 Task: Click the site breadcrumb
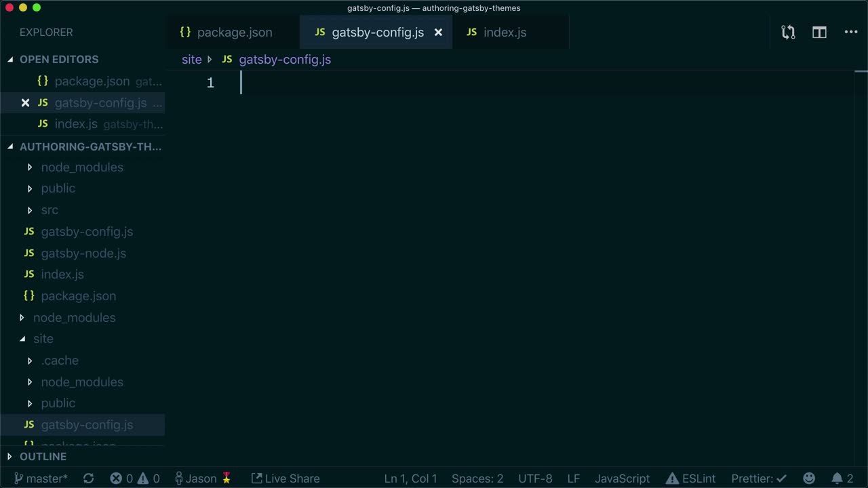click(x=192, y=59)
